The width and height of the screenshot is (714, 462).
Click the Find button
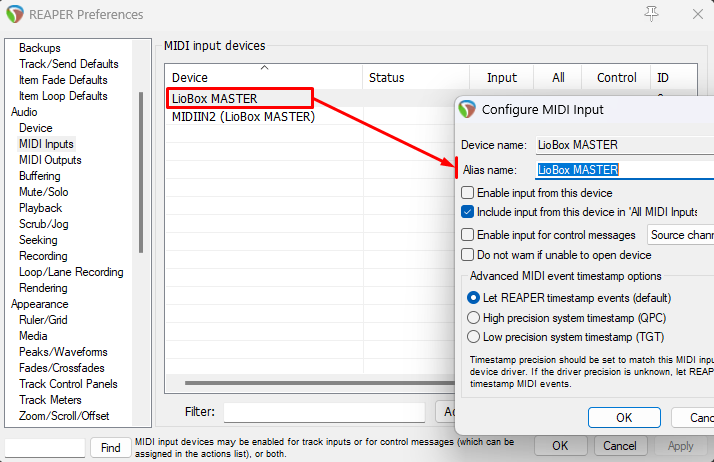[x=111, y=447]
